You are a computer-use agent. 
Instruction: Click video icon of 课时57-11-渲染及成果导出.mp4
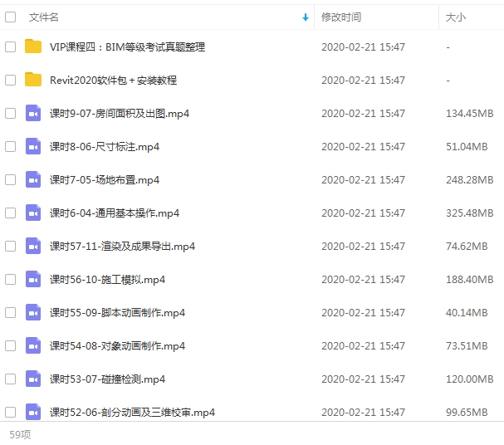[33, 246]
